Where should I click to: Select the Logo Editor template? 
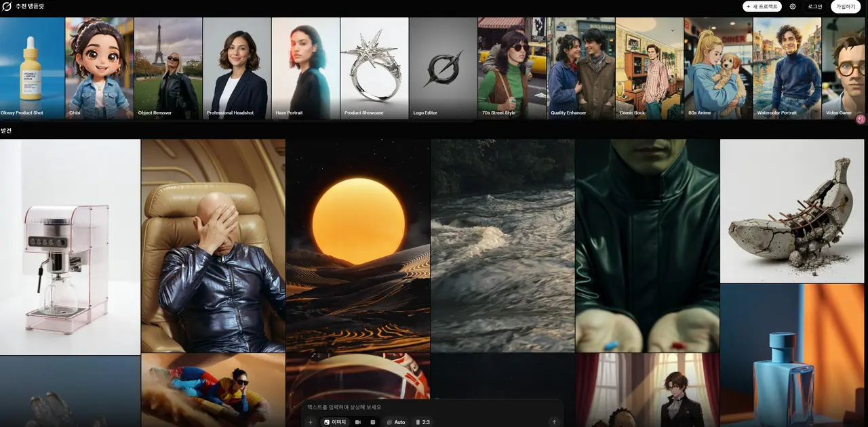pyautogui.click(x=443, y=68)
